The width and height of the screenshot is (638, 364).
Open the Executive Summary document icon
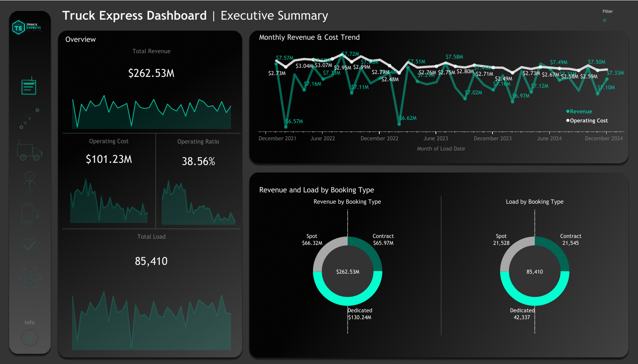[x=29, y=86]
